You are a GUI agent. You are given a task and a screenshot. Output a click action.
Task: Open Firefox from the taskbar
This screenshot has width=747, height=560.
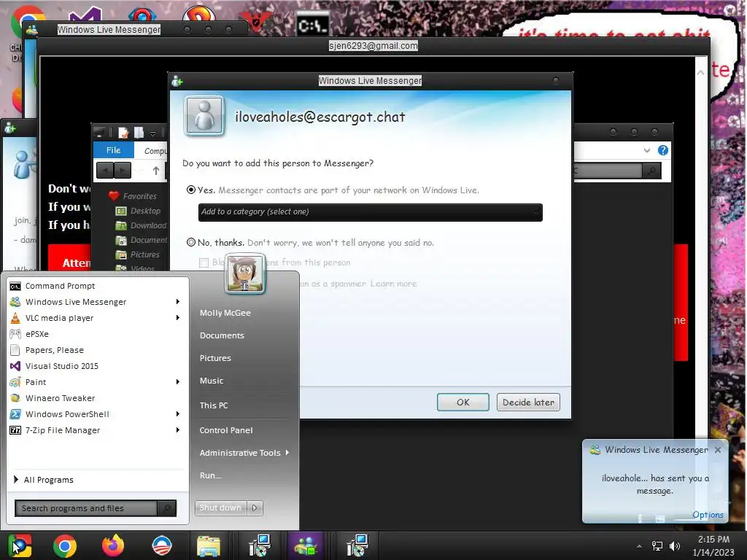(x=113, y=545)
